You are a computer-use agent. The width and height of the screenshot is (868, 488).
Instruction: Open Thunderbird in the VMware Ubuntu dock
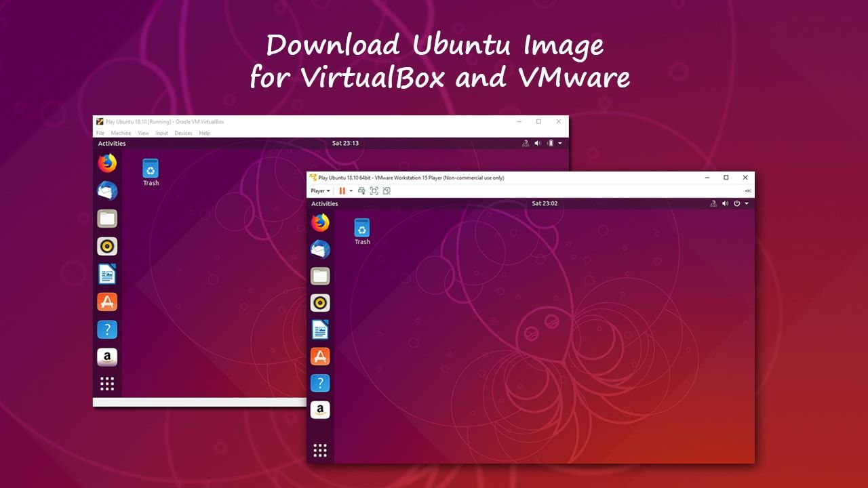[x=320, y=249]
